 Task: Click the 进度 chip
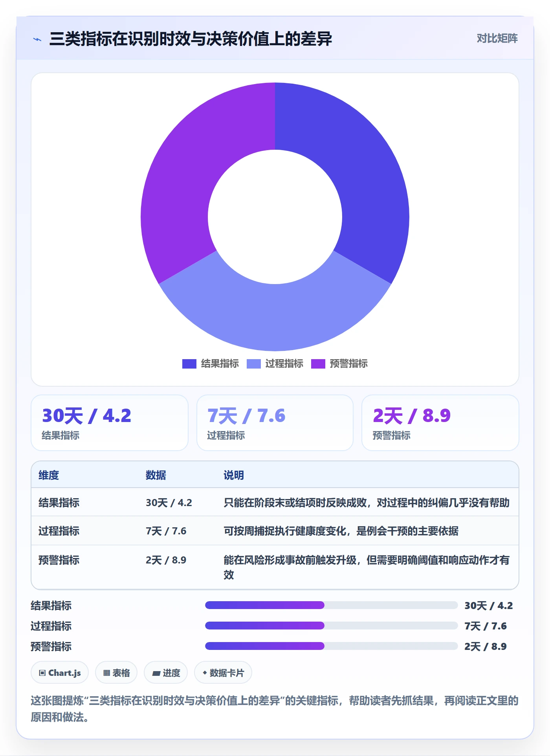(166, 673)
